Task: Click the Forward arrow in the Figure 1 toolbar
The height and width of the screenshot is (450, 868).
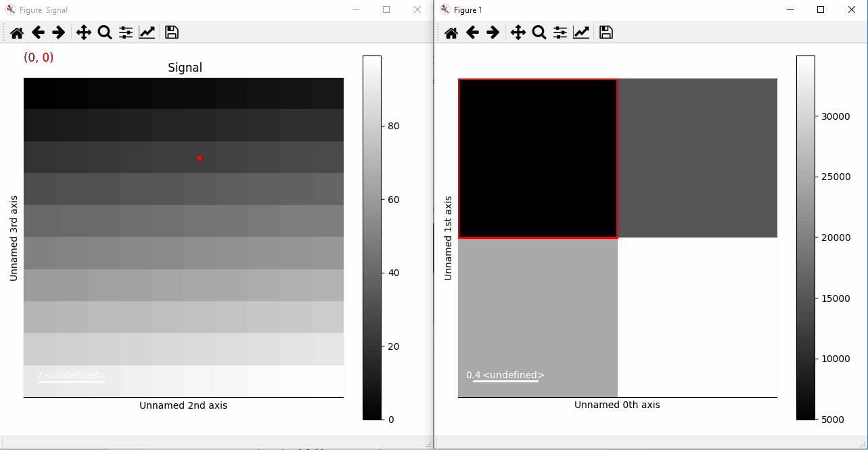Action: pyautogui.click(x=493, y=32)
